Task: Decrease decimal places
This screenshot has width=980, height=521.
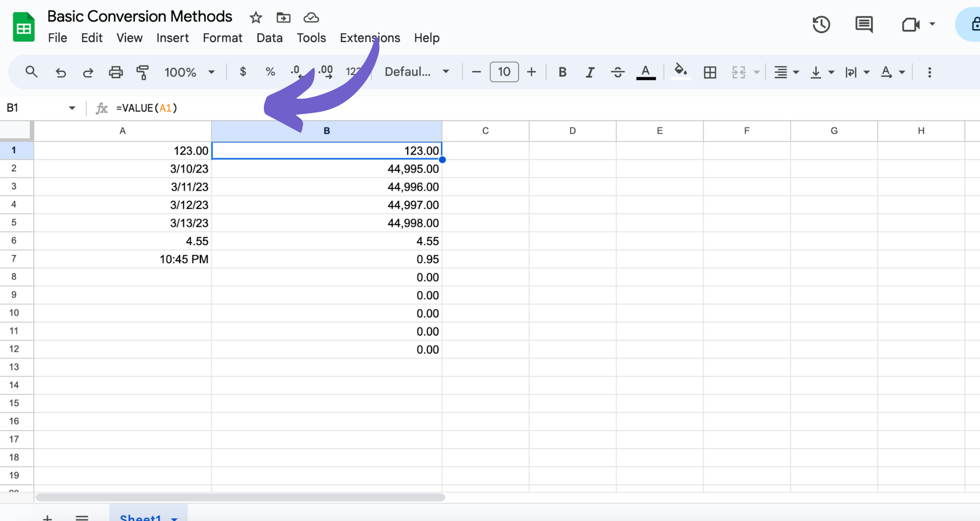Action: pos(297,72)
